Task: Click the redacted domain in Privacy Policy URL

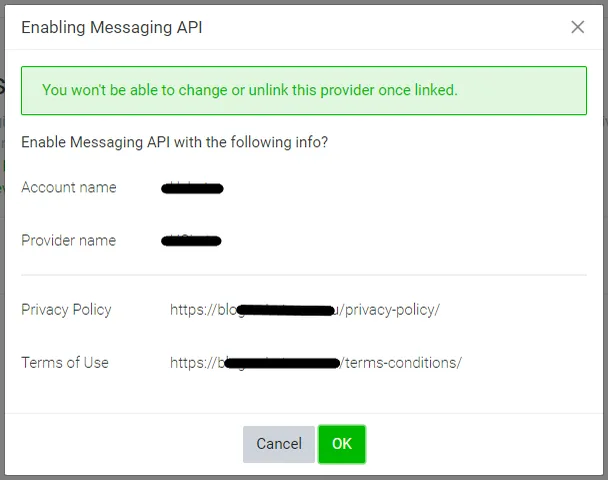Action: coord(285,310)
